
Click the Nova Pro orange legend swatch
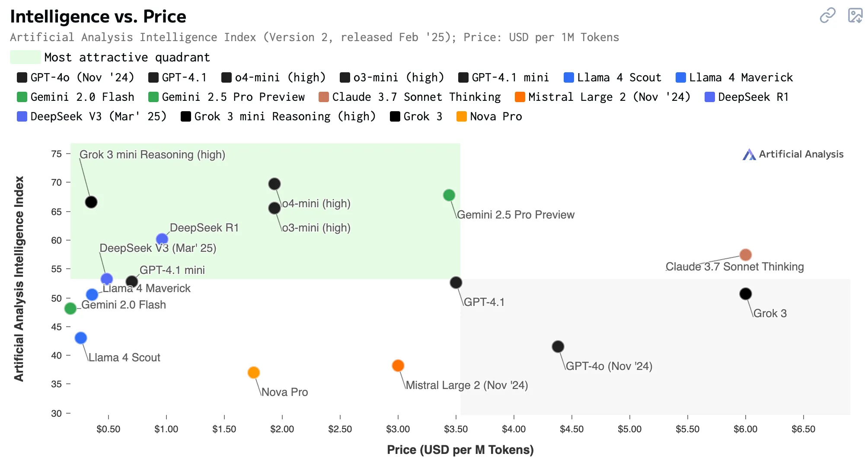(x=461, y=116)
